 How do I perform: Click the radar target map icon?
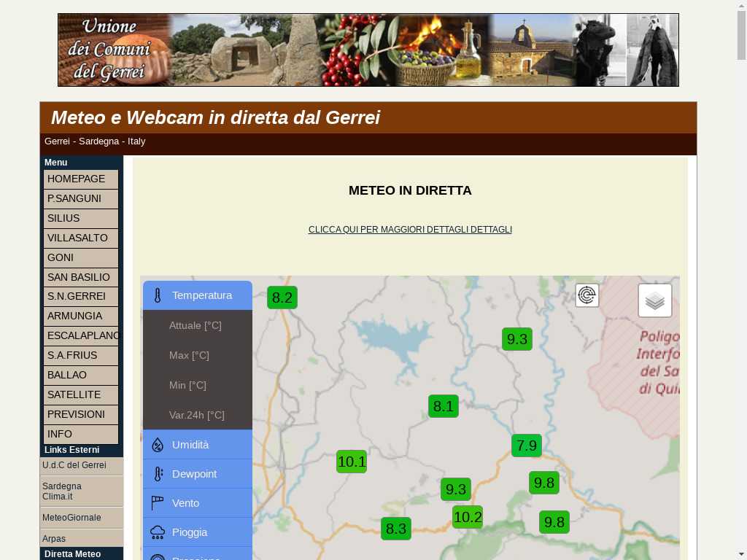tap(587, 295)
